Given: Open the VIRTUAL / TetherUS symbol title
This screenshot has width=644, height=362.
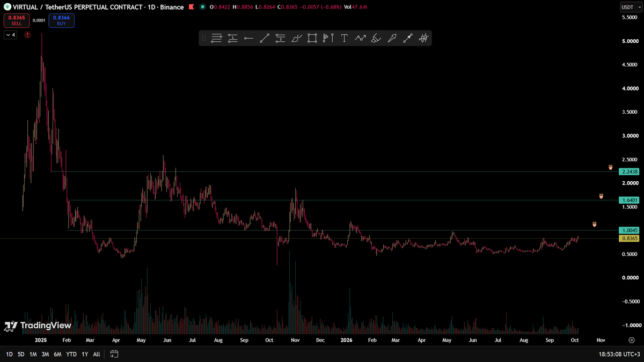Looking at the screenshot, I should pos(99,7).
